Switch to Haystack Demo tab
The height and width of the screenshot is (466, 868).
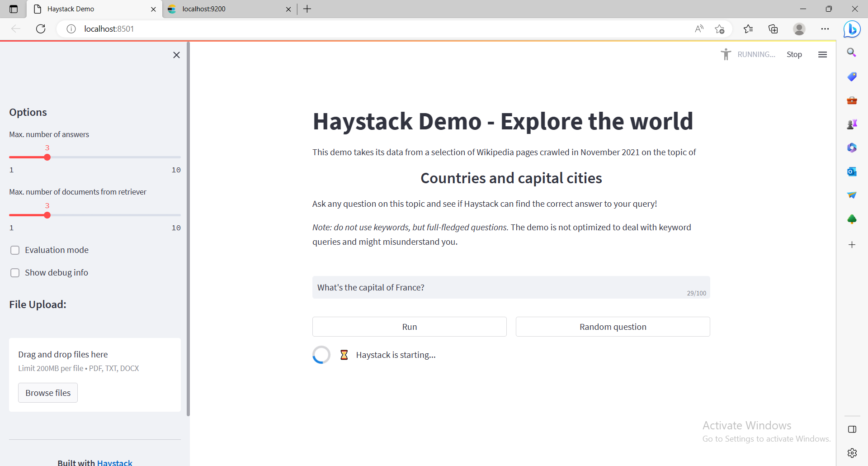(94, 9)
